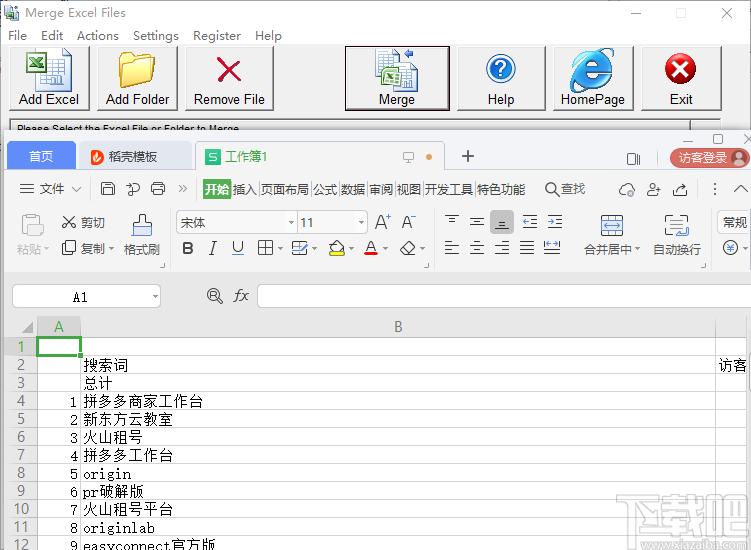Apply the red font color
The image size is (751, 550).
[371, 248]
